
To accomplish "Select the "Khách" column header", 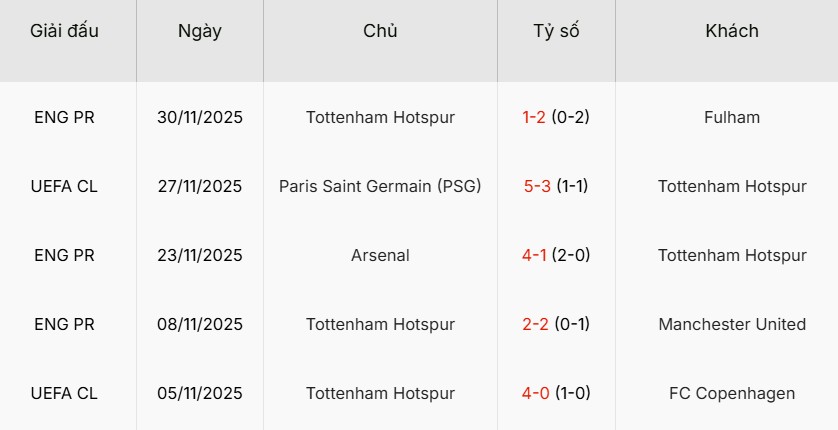I will (x=732, y=31).
